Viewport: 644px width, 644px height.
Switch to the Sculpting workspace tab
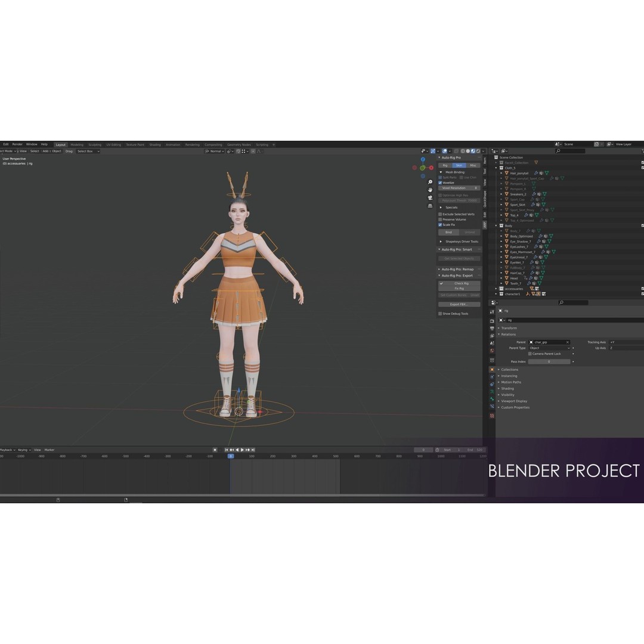tap(94, 144)
